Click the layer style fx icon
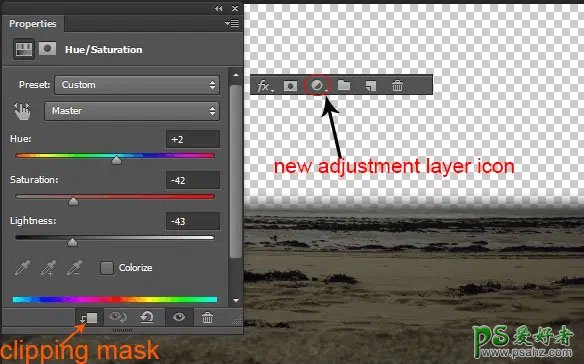 coord(265,86)
